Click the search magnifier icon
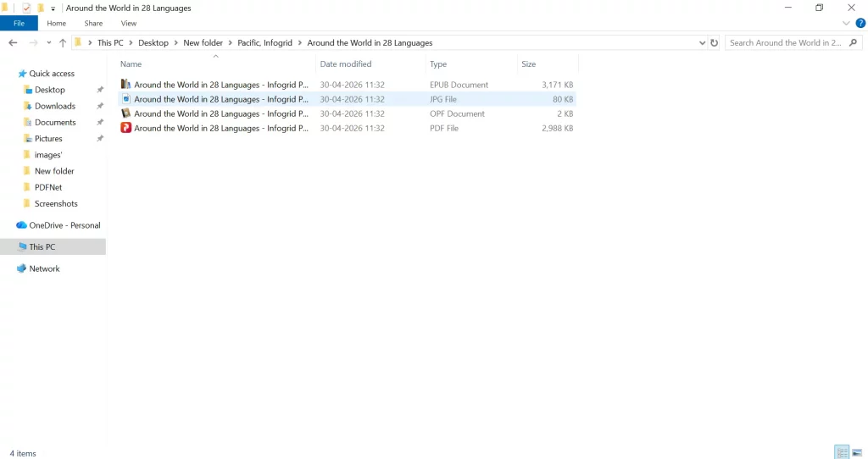The width and height of the screenshot is (868, 459). point(853,42)
